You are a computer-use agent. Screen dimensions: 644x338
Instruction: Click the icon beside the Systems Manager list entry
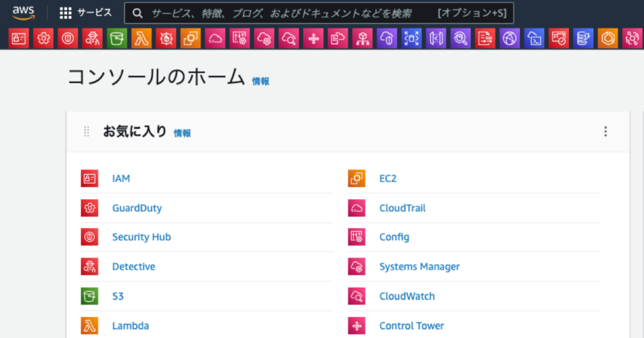point(356,266)
